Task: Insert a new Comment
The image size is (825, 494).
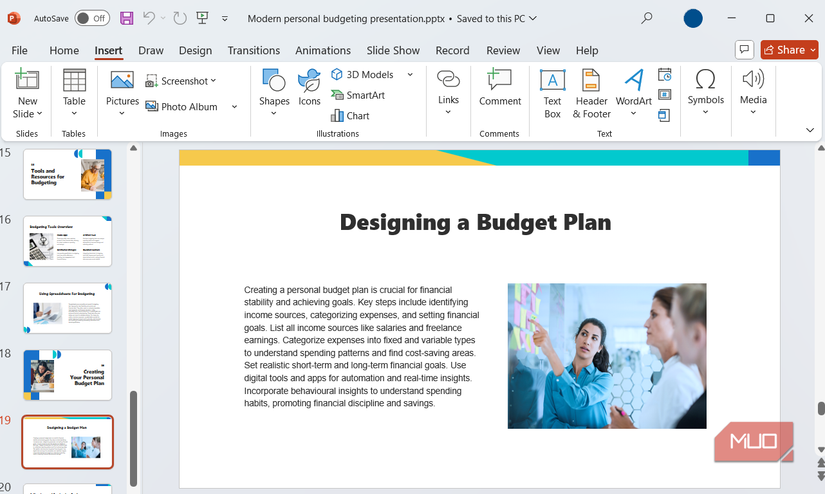Action: coord(499,87)
